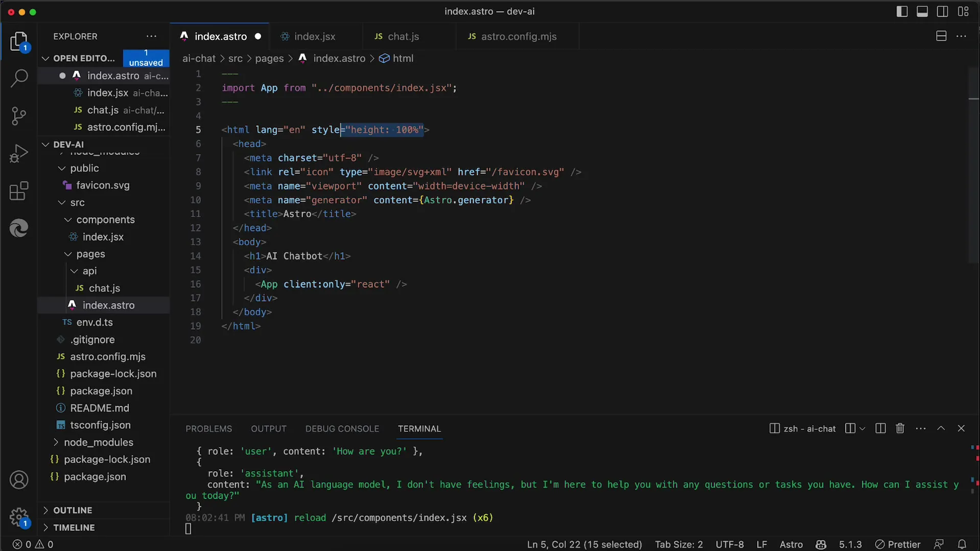Open the Run and Debug view
The width and height of the screenshot is (980, 551).
pyautogui.click(x=19, y=153)
